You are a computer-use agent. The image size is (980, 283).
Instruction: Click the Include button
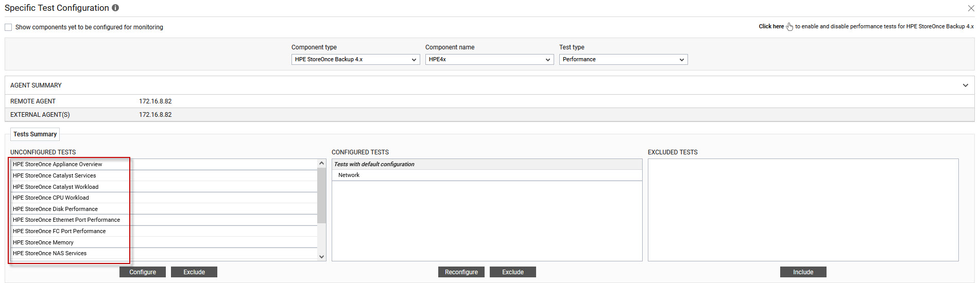(x=803, y=272)
